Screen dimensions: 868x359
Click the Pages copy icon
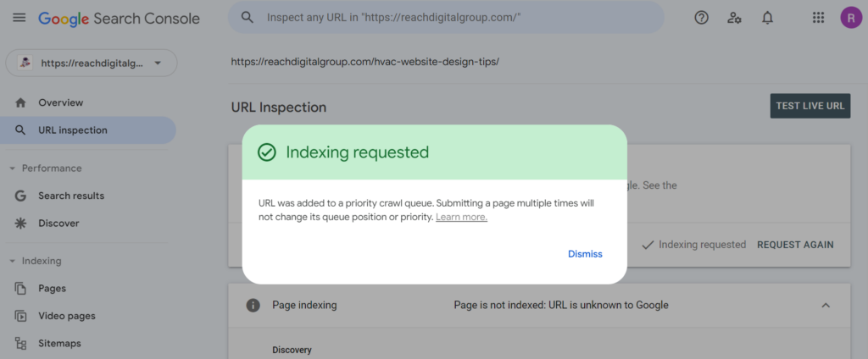[20, 288]
